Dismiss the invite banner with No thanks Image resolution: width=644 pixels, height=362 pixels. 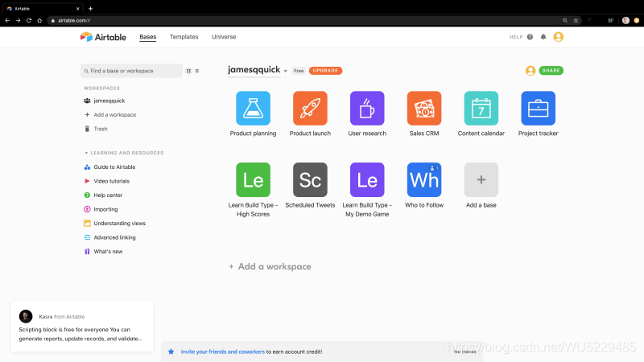point(465,352)
